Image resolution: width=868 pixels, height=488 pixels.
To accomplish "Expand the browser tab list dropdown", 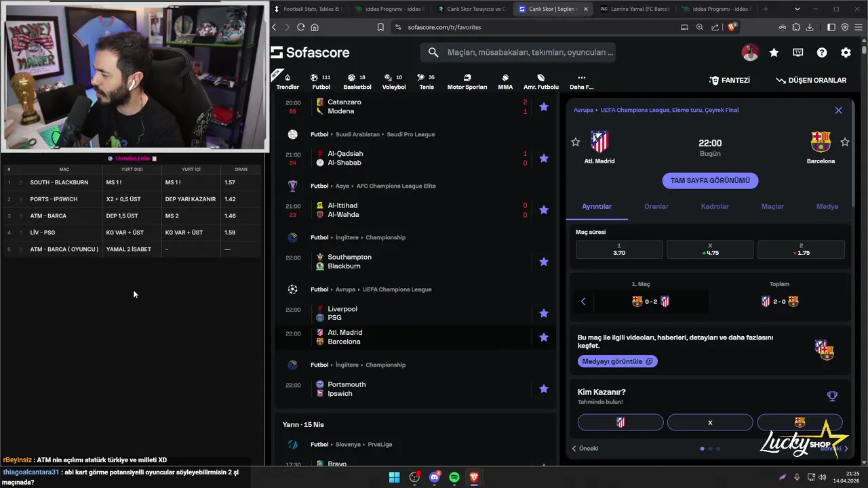I will point(797,9).
